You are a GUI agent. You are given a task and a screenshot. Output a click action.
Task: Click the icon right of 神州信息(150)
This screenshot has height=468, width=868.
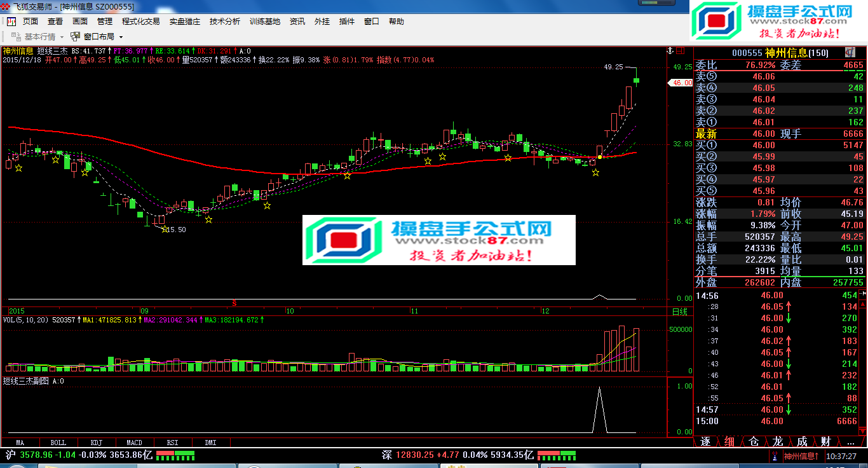(x=850, y=53)
